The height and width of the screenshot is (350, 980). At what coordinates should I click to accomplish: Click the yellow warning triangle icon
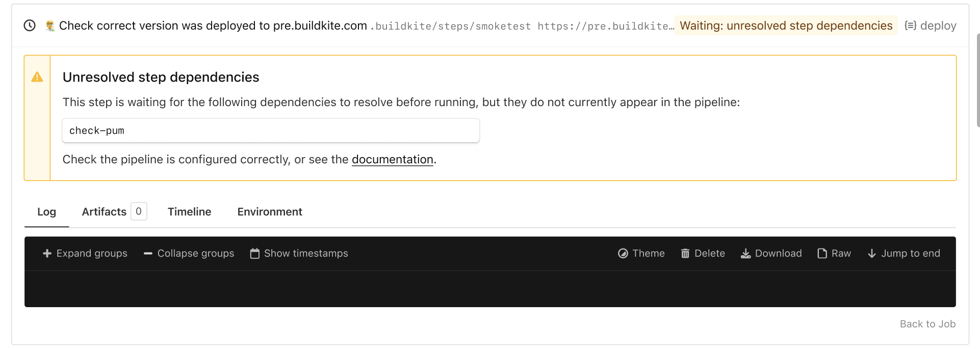coord(37,77)
